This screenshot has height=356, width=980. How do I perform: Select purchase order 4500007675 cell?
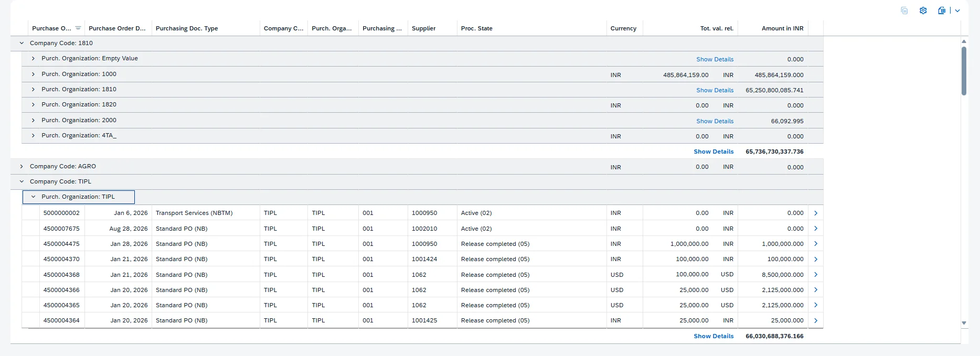[62, 229]
